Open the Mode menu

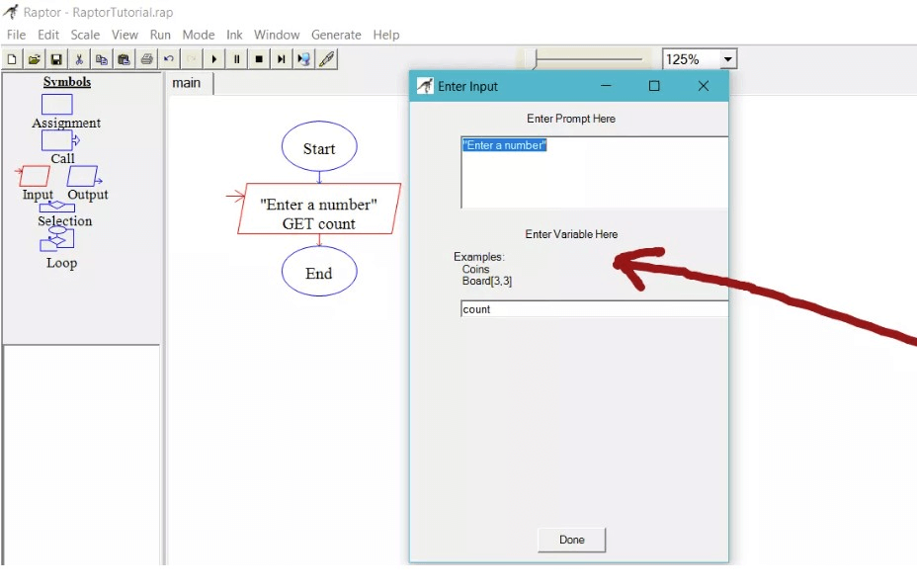[x=199, y=36]
